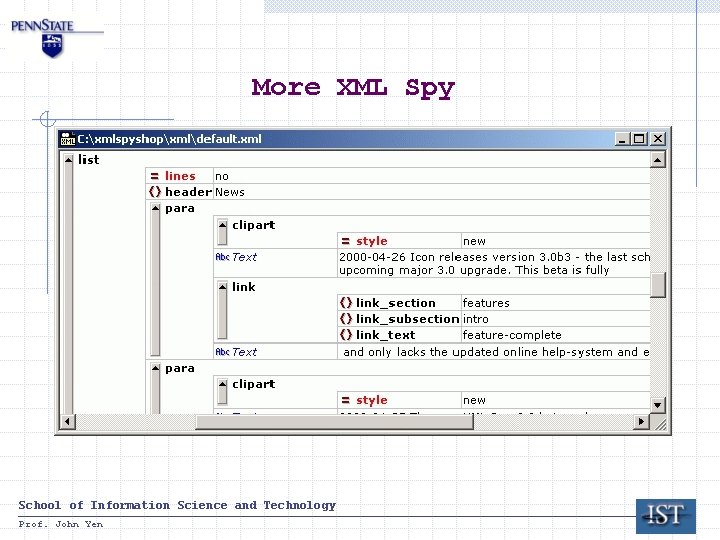Click the lines attribute equals icon
Image resolution: width=720 pixels, height=540 pixels.
[155, 176]
